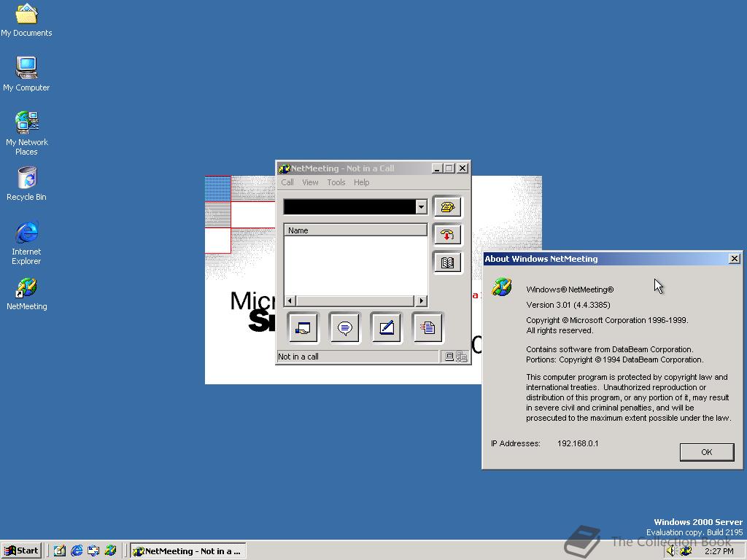Viewport: 747px width, 560px height.
Task: Click the Start button
Action: point(21,551)
